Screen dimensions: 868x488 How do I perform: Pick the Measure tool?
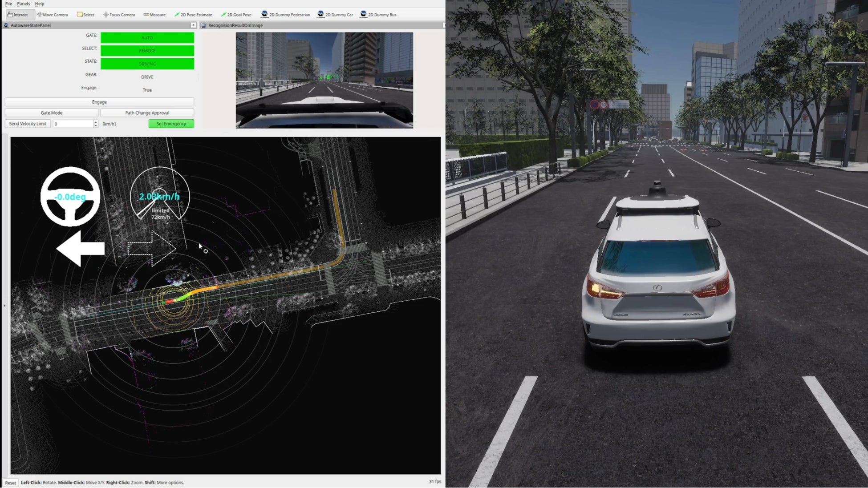click(154, 15)
